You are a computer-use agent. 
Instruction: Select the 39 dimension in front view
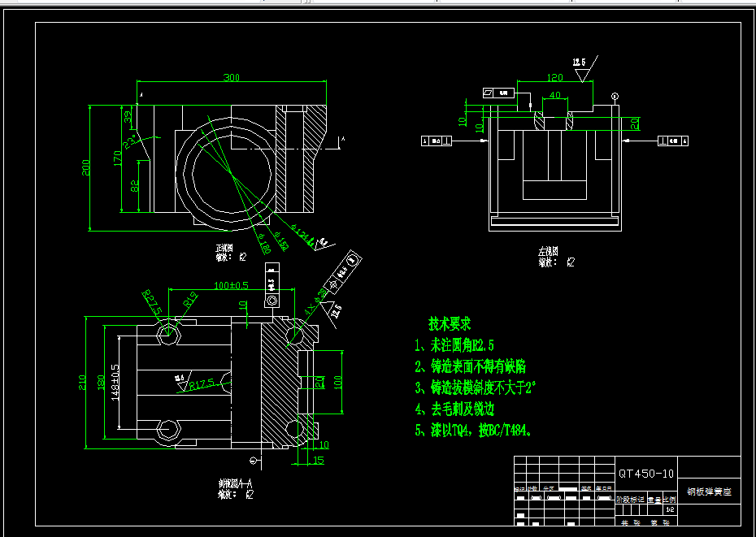coord(128,117)
